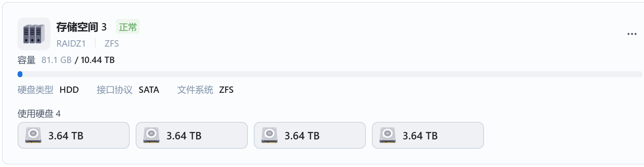
Task: Click the second disk's drive icon
Action: tap(151, 135)
